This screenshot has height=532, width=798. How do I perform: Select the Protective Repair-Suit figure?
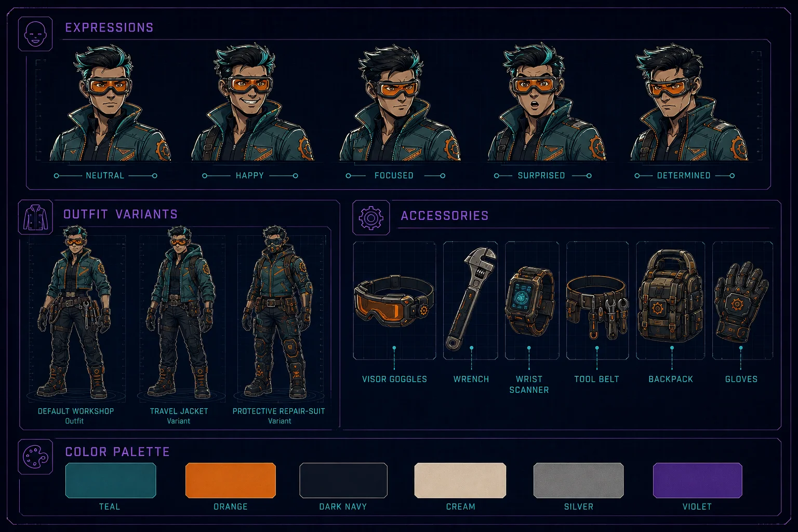[279, 312]
